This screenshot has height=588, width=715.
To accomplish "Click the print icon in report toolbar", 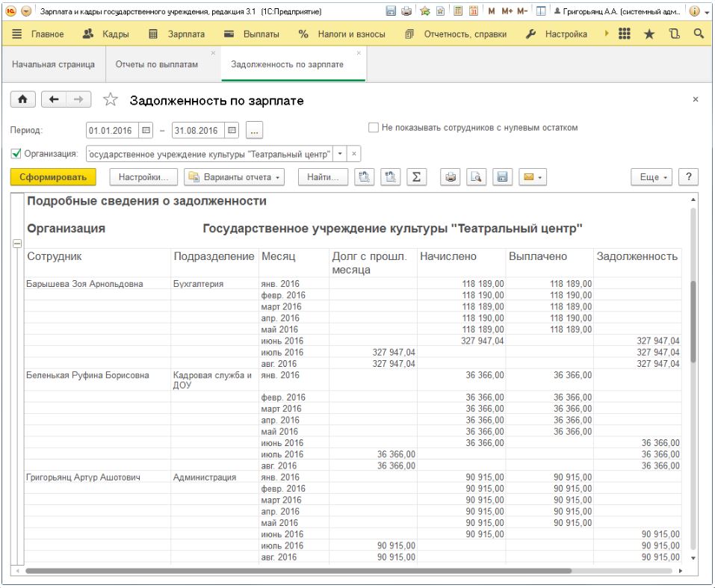I will [x=451, y=177].
